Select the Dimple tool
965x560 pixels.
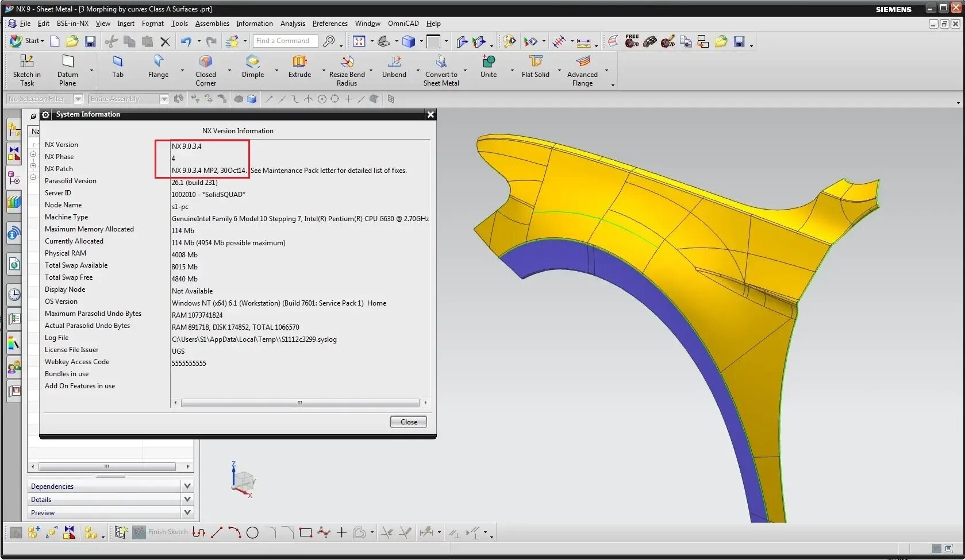253,67
